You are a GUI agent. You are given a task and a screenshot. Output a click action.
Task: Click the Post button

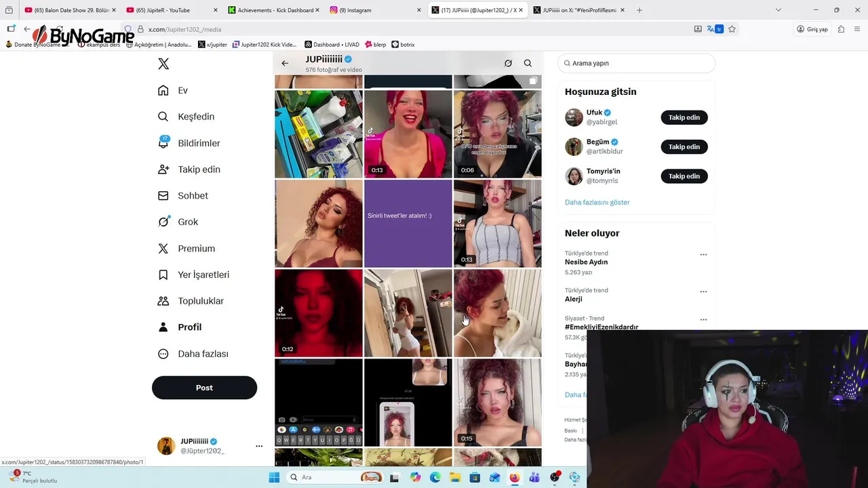(204, 388)
